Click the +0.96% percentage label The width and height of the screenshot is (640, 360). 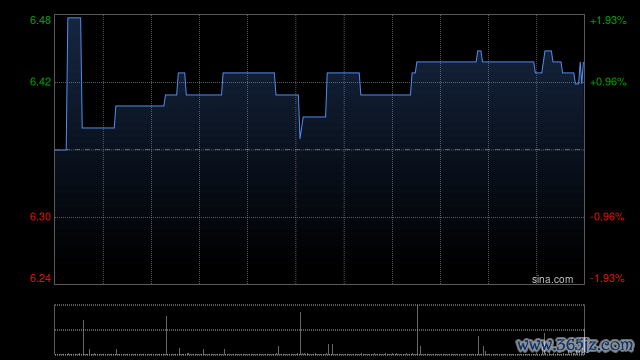[608, 82]
